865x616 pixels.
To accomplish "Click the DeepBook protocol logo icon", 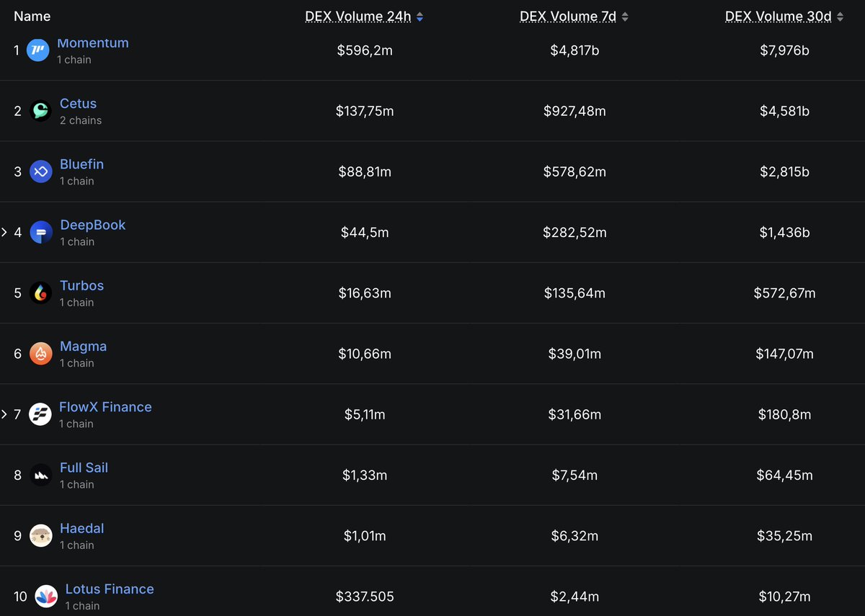I will [x=41, y=232].
